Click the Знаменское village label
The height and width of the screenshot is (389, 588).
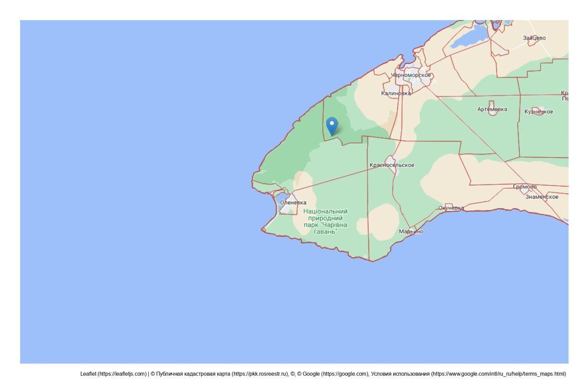[542, 197]
